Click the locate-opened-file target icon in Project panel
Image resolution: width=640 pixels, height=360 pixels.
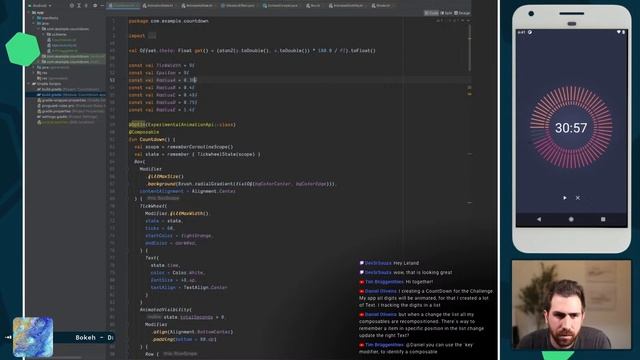(71, 6)
